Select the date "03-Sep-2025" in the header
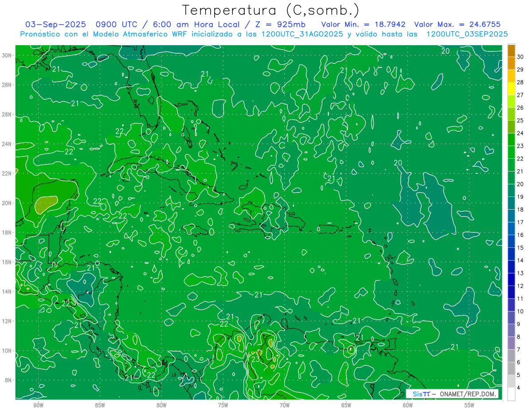Viewport: 532px width, 411px height. (56, 24)
